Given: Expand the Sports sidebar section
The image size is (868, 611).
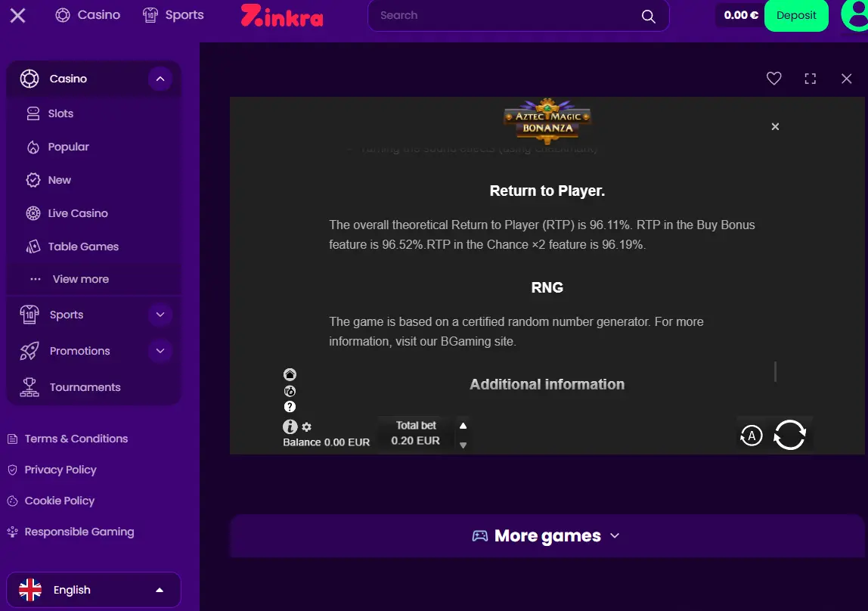Looking at the screenshot, I should click(160, 315).
